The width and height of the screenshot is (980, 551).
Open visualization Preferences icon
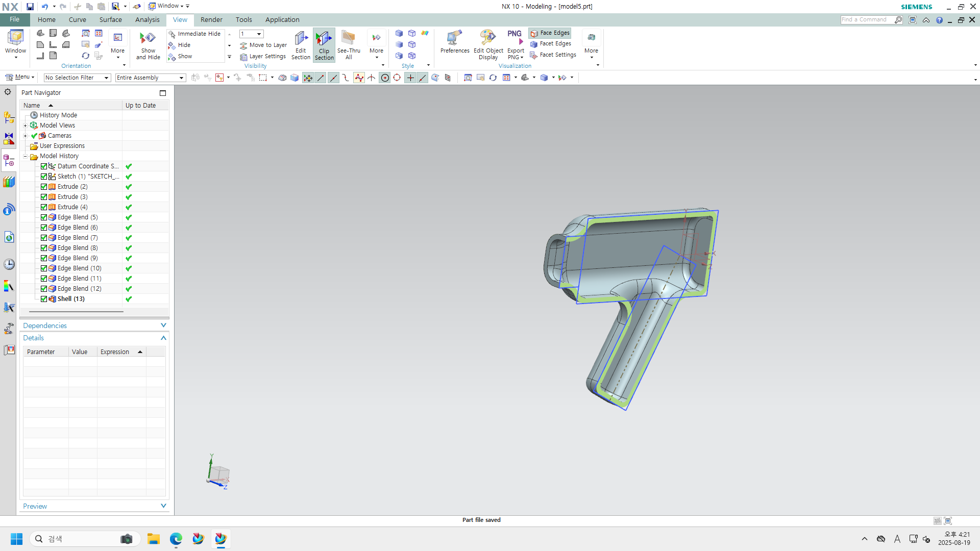[x=454, y=40]
